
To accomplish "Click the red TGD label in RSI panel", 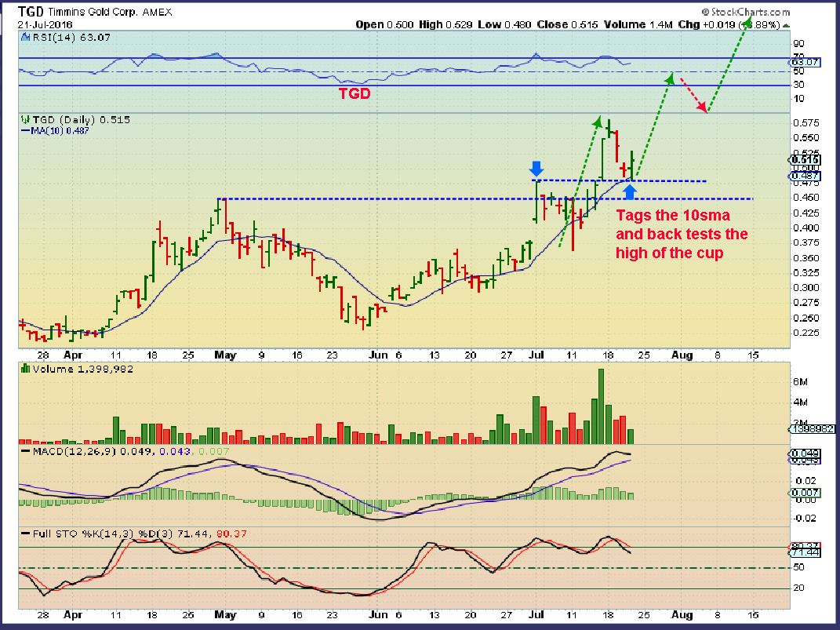I will tap(355, 93).
